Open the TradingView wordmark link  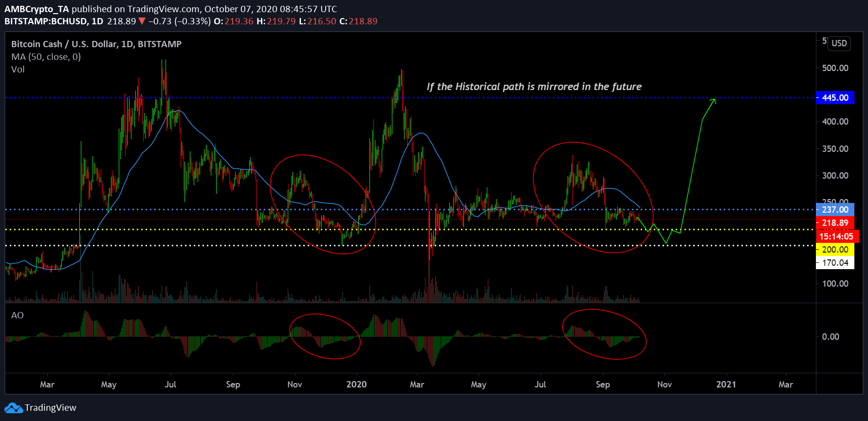click(x=51, y=408)
